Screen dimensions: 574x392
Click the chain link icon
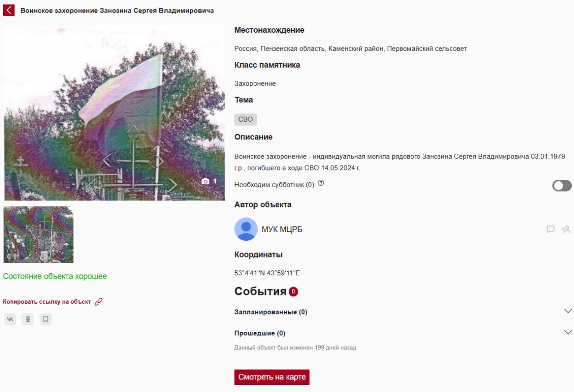[x=99, y=302]
